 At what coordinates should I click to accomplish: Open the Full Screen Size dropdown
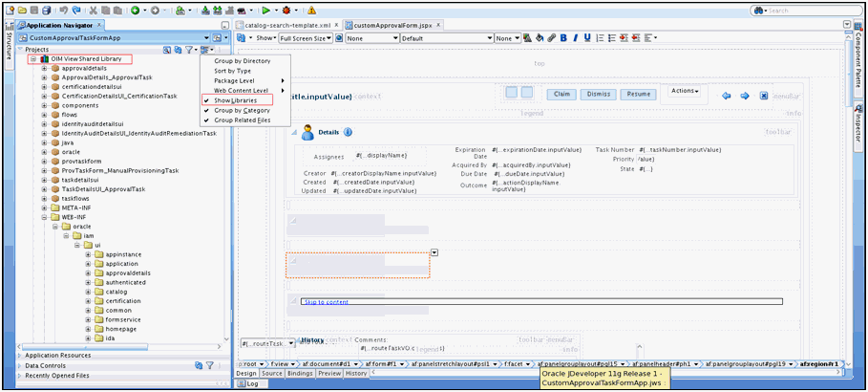click(x=305, y=38)
